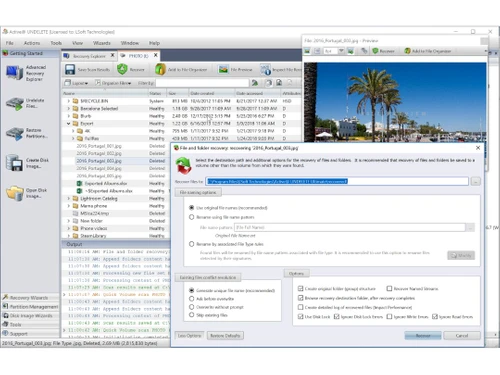
Task: Expand the 4K subfolder
Action: point(73,131)
